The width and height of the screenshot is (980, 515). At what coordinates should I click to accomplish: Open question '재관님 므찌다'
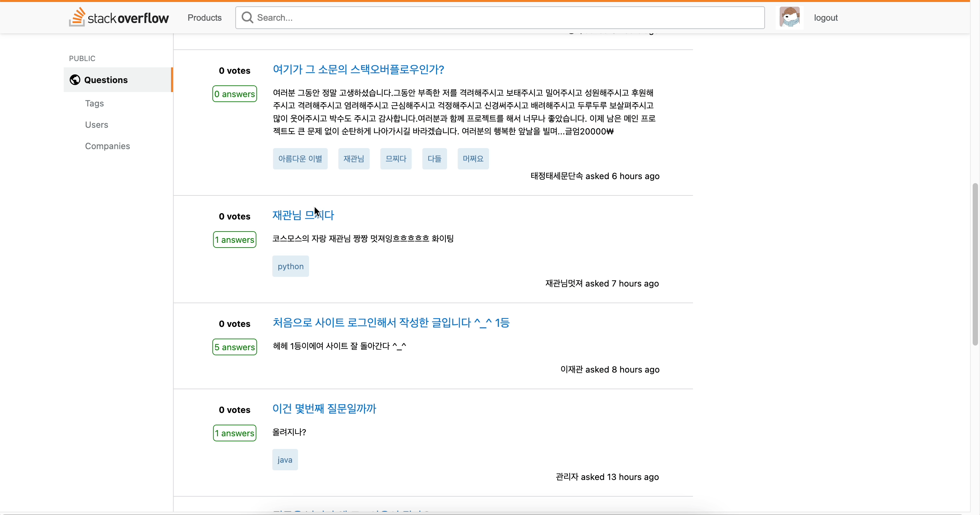pyautogui.click(x=303, y=215)
